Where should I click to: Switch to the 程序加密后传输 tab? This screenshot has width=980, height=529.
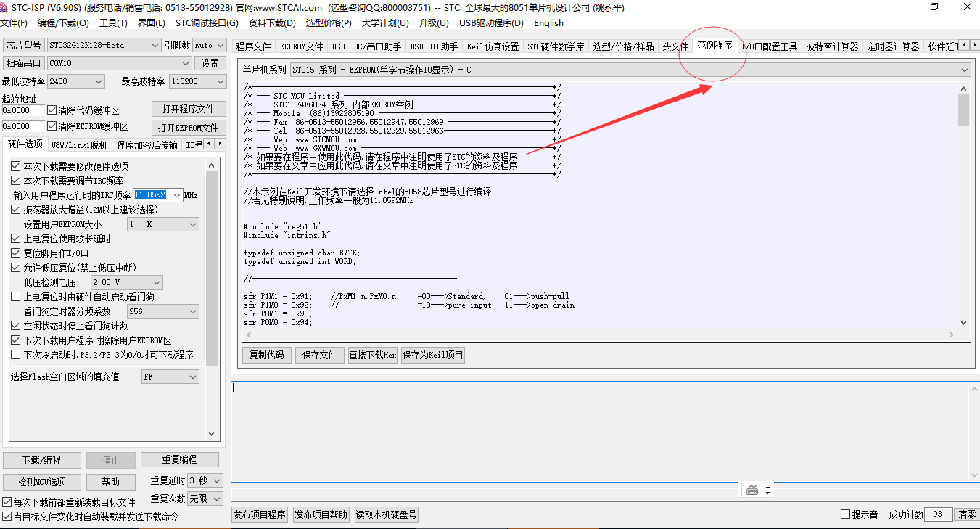(147, 145)
